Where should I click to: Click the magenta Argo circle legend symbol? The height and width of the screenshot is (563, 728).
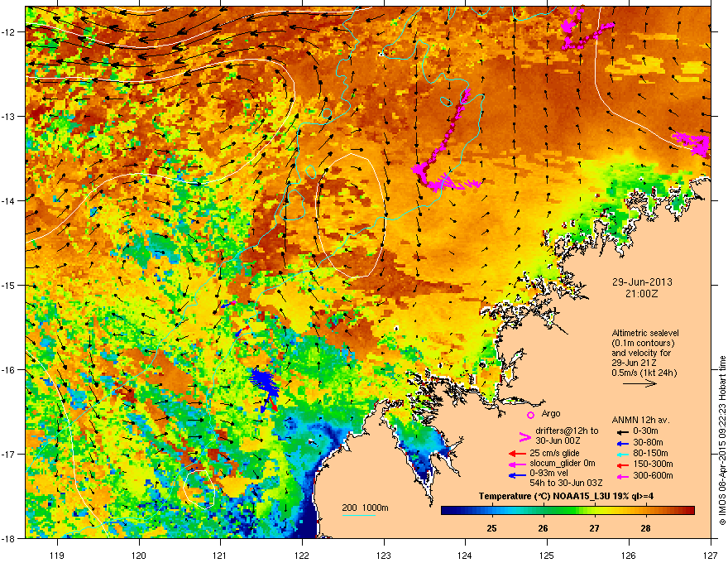pyautogui.click(x=530, y=415)
